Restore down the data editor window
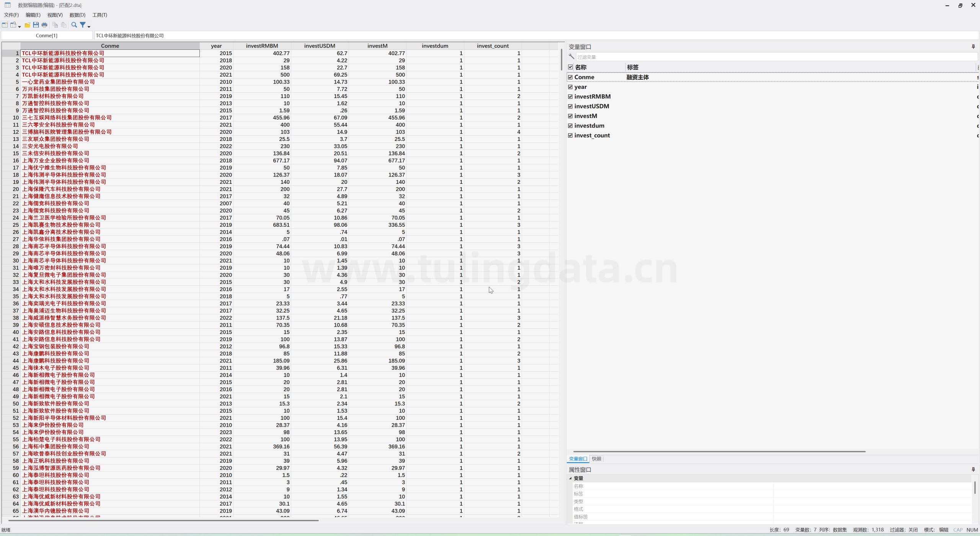The width and height of the screenshot is (980, 536). pos(960,5)
